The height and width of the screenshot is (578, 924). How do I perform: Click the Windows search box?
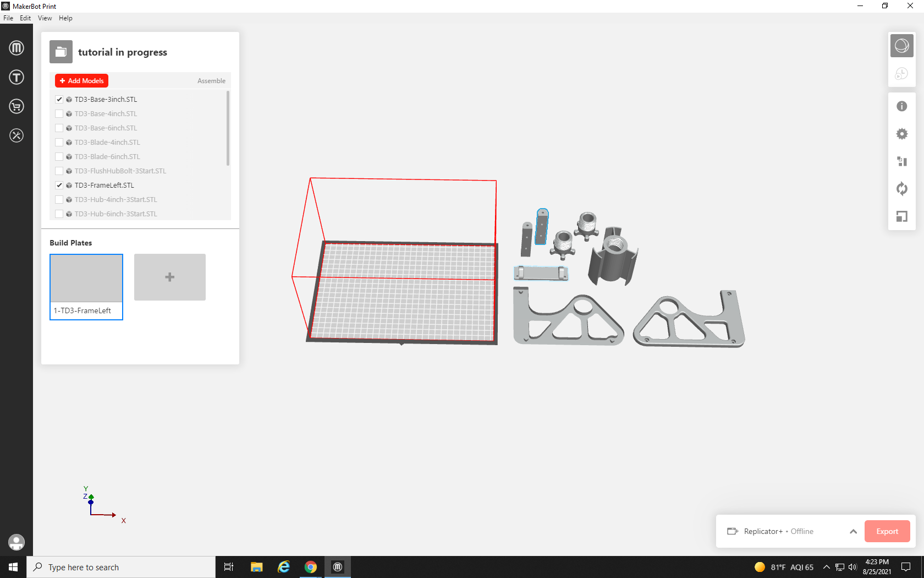coord(121,567)
